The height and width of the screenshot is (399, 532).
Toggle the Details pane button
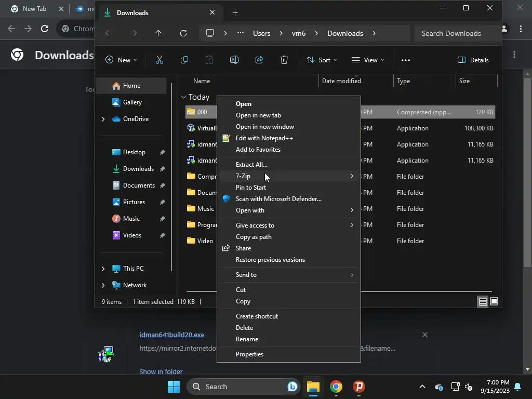point(473,60)
